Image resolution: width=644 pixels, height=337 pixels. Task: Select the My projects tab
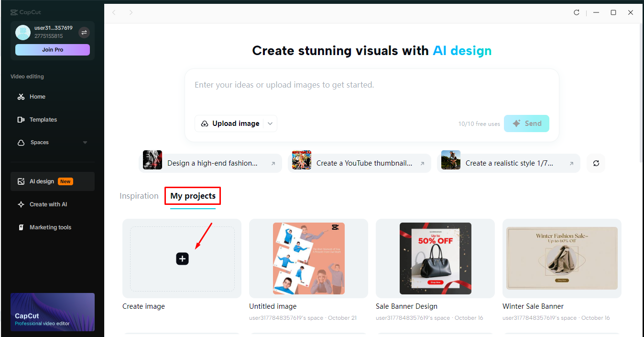(x=193, y=196)
